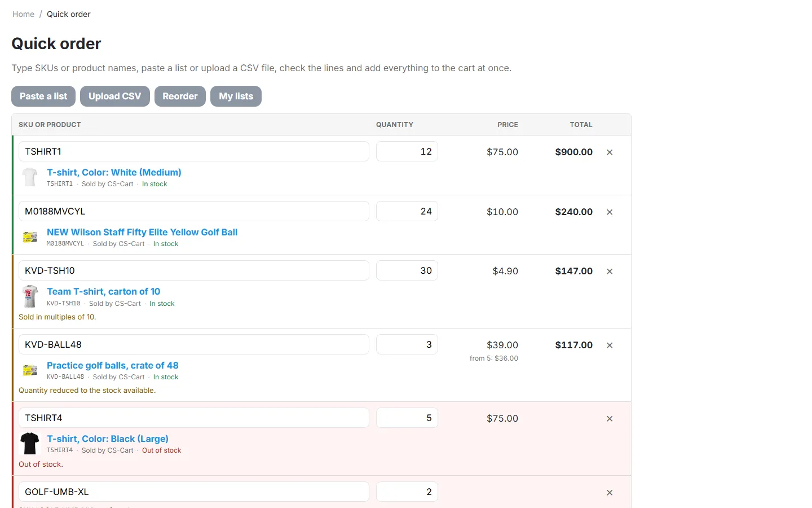Click the QUANTITY column header
812x508 pixels.
point(395,125)
